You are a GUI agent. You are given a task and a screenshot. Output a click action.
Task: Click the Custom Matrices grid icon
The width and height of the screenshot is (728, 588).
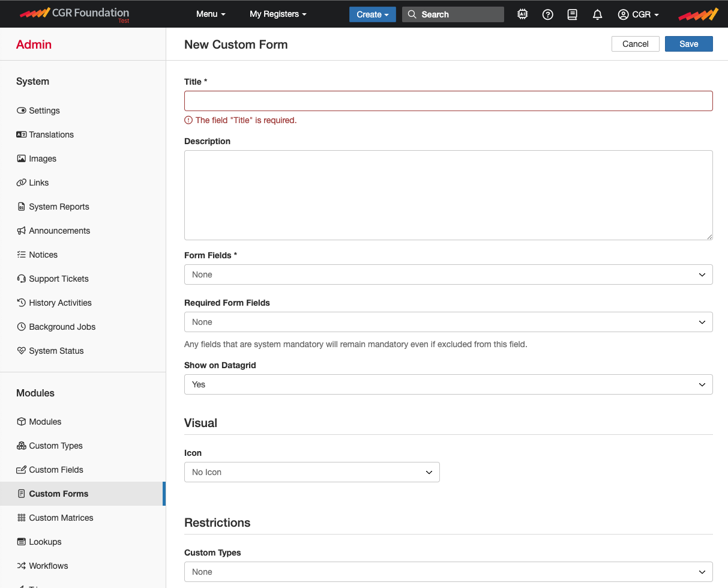(x=22, y=518)
